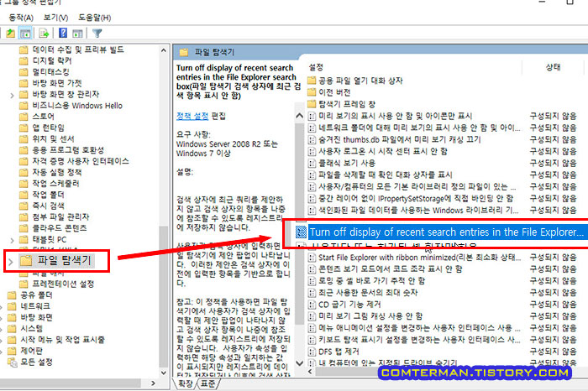Click the folder icon beside 공유 폴더
Screen dimensions: 588x391
[12, 295]
